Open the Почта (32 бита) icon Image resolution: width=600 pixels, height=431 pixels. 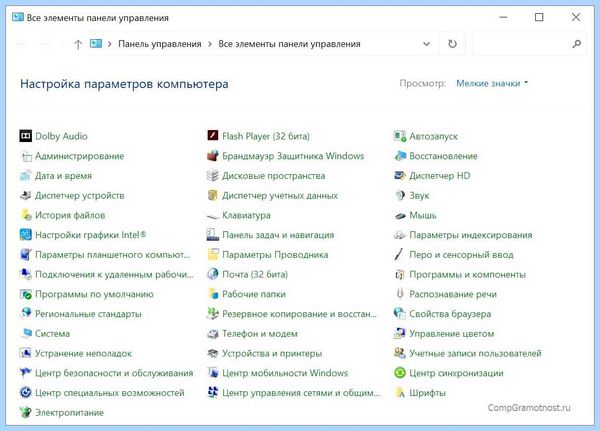tap(213, 274)
